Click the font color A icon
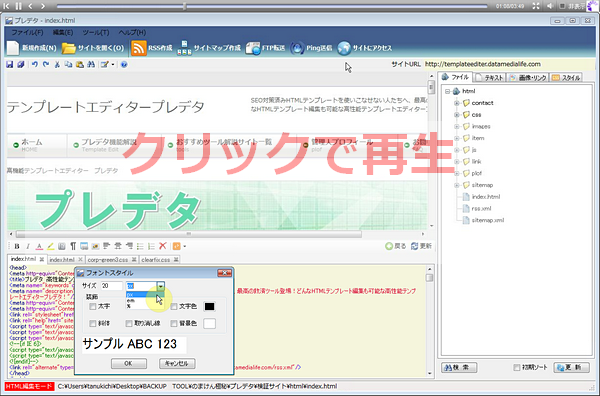Image resolution: width=600 pixels, height=396 pixels. click(x=39, y=246)
